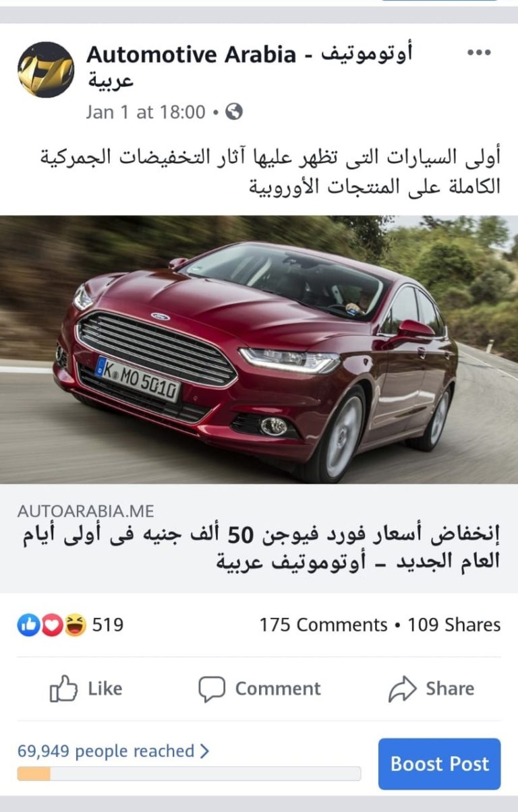Click the Share arrow icon

tap(403, 689)
